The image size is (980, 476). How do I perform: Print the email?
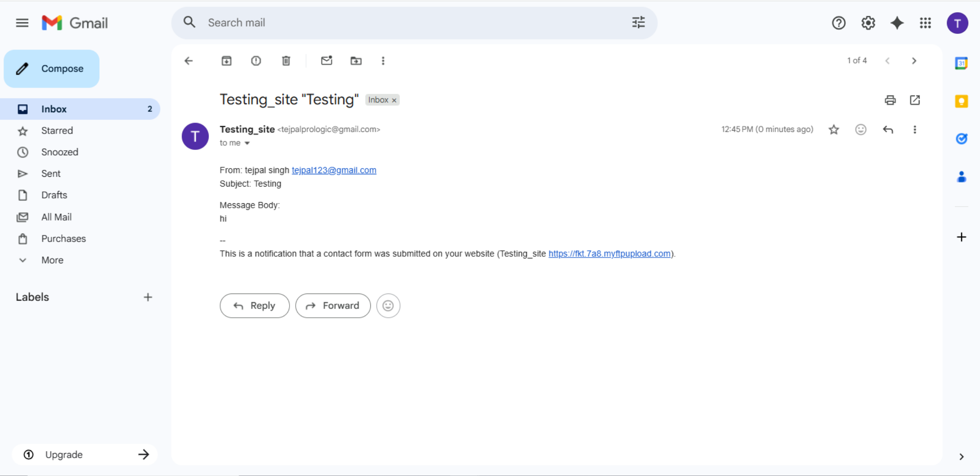pos(890,100)
